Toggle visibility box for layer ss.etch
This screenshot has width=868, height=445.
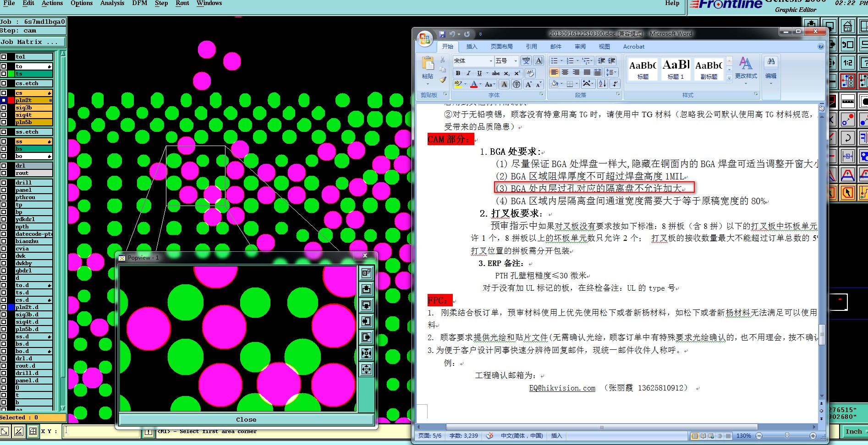coord(4,132)
